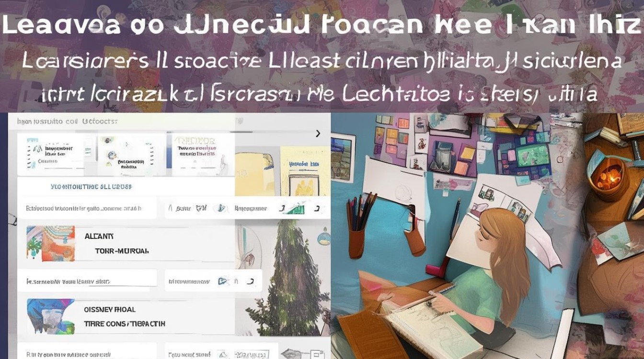Open the thumbnail beside the TORR-MUROAL entry
Screen dimensions: 644x359
pos(51,243)
